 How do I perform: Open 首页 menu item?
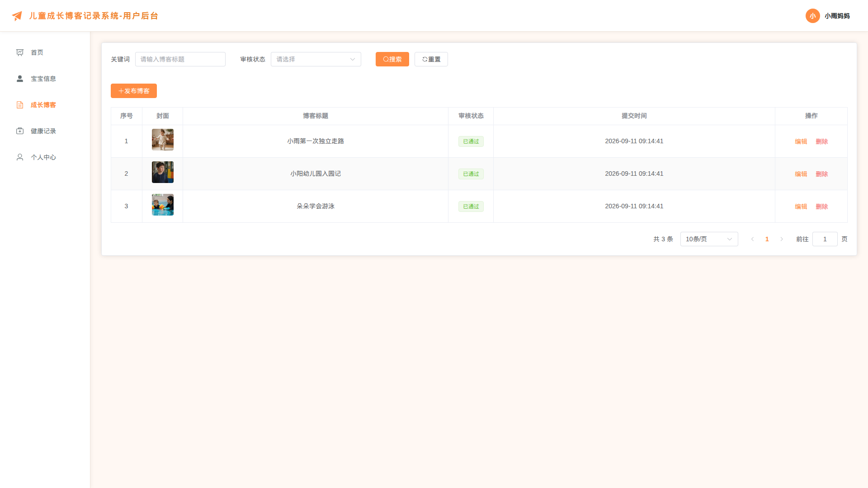pyautogui.click(x=45, y=52)
